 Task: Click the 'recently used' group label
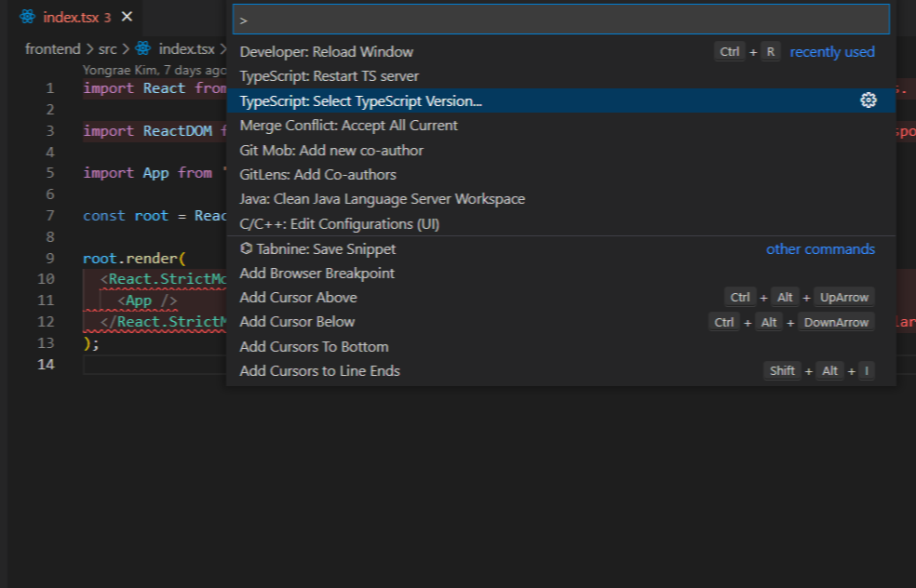(x=832, y=51)
